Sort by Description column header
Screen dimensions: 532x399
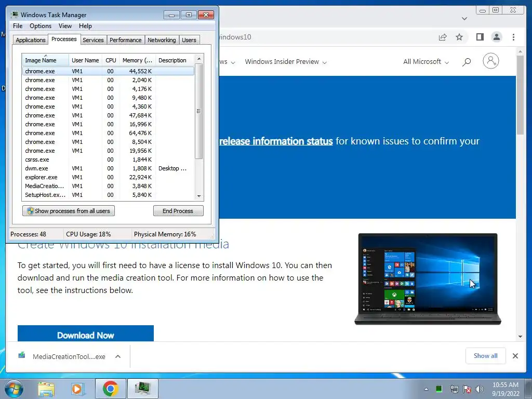coord(175,60)
